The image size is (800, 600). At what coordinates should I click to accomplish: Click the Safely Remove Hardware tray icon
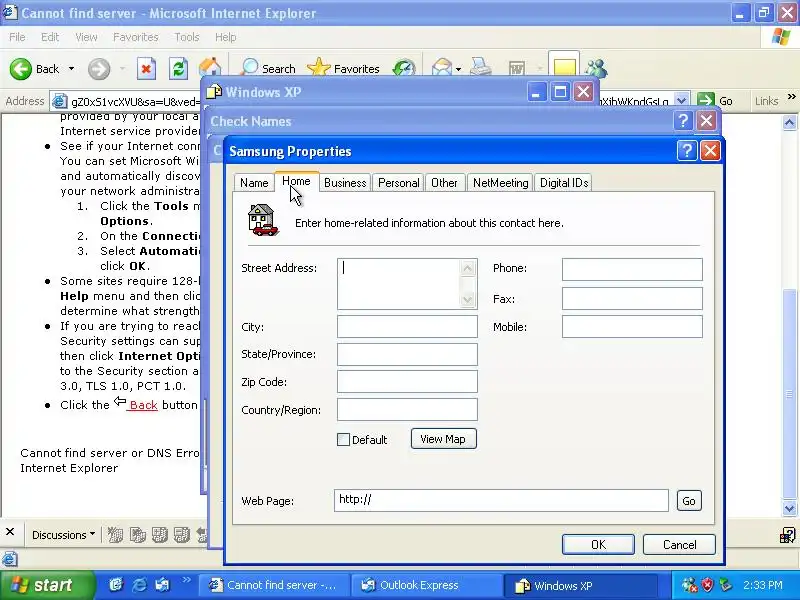[x=725, y=585]
